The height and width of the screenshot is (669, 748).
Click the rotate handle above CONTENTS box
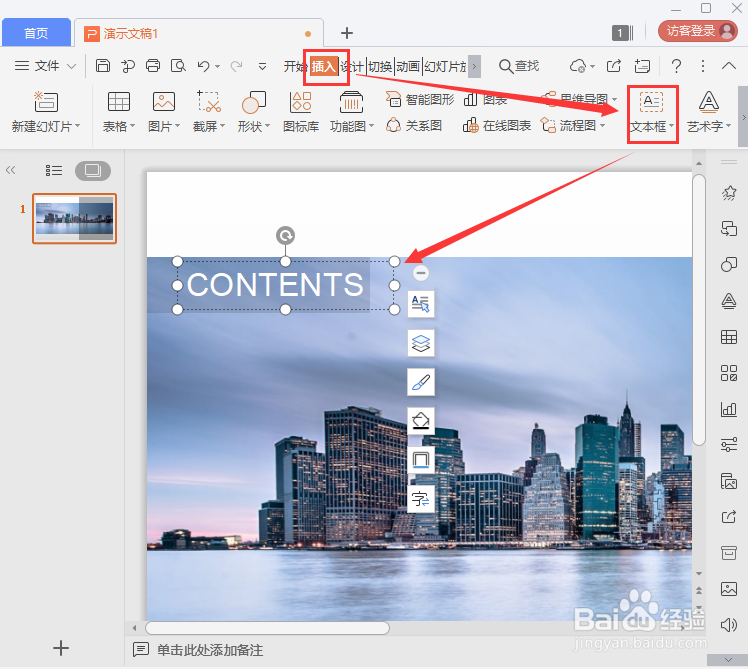(285, 235)
